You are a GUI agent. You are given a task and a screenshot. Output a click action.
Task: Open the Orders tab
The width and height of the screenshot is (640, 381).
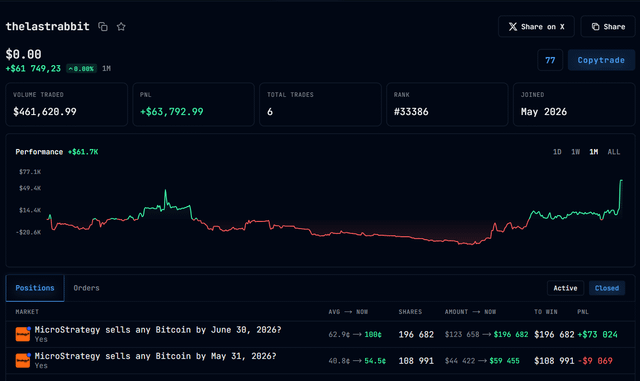(87, 288)
